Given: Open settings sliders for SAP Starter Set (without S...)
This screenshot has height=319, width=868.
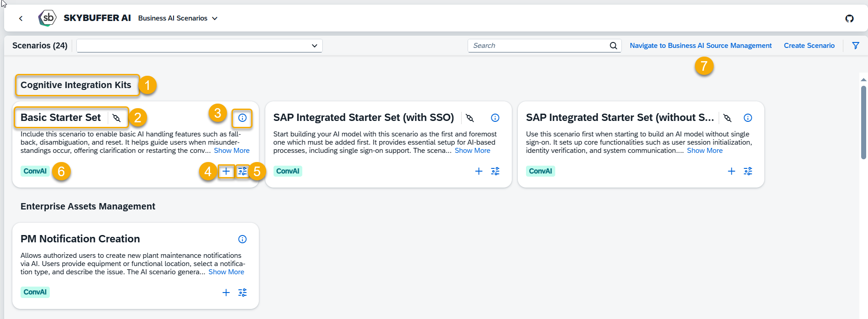Looking at the screenshot, I should pyautogui.click(x=748, y=171).
